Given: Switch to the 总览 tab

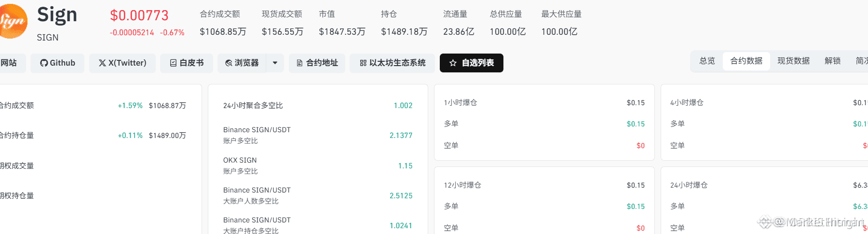Looking at the screenshot, I should coord(707,61).
